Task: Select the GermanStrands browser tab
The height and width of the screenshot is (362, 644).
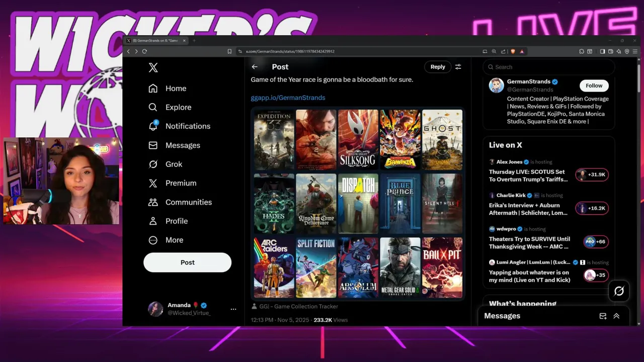Action: click(x=155, y=41)
